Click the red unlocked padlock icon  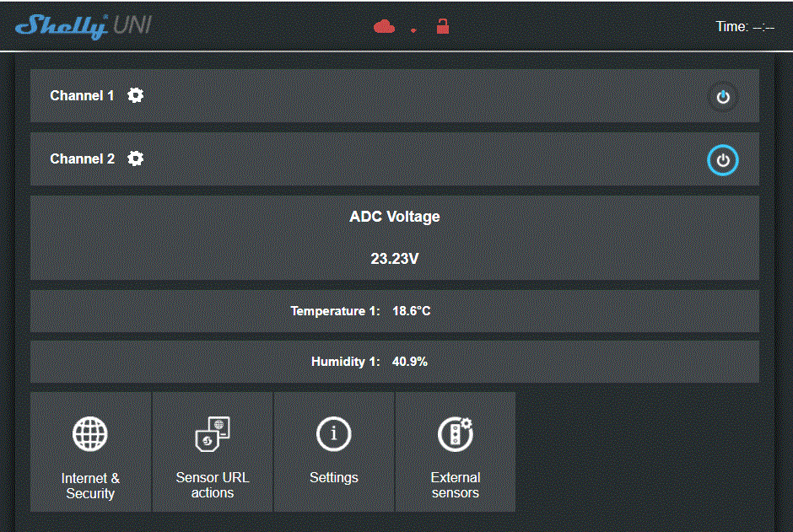click(442, 27)
